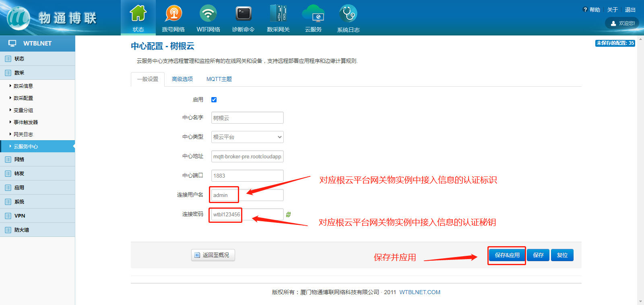Expand the 数采 sidebar section

click(x=37, y=73)
